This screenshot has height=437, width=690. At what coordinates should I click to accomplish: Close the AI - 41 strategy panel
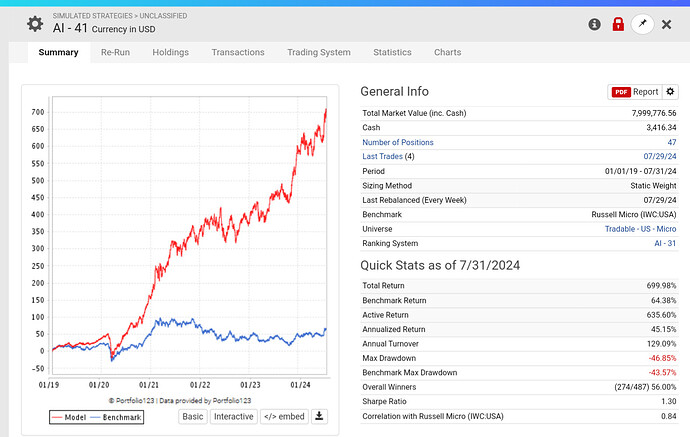point(666,25)
